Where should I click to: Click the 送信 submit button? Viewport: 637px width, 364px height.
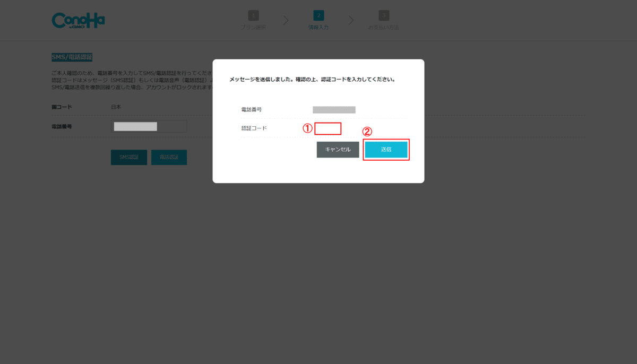[386, 150]
